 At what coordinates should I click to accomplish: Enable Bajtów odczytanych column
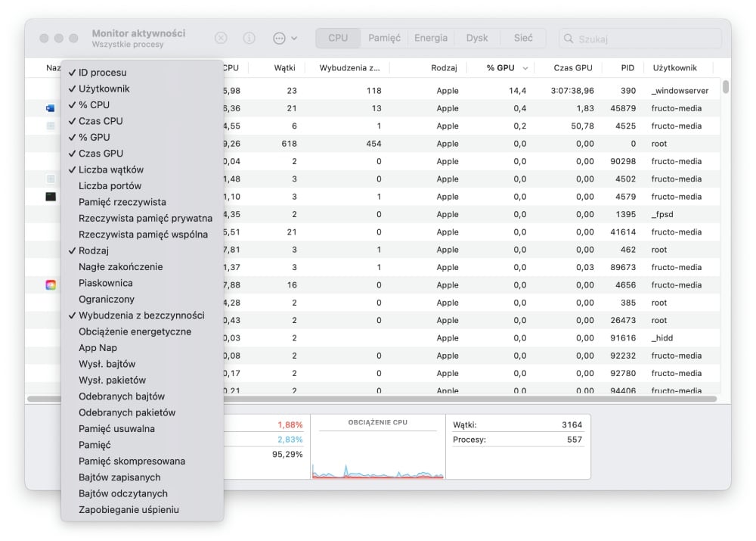coord(142,493)
